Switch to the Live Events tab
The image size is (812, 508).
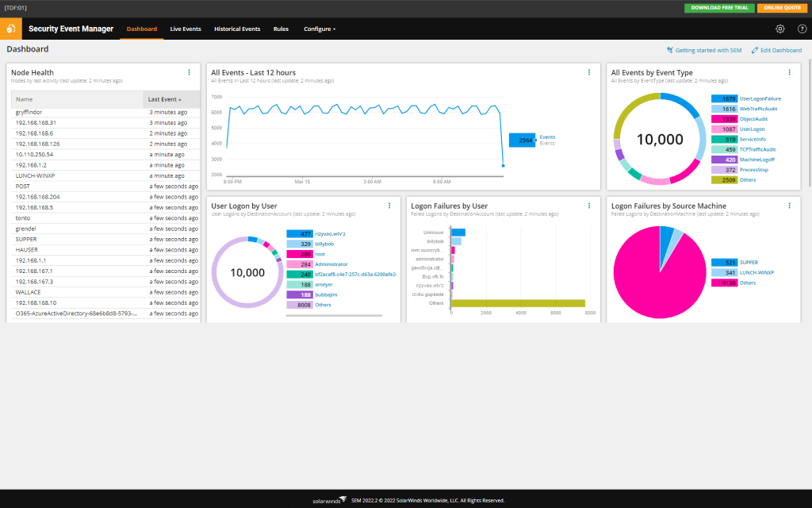click(185, 29)
